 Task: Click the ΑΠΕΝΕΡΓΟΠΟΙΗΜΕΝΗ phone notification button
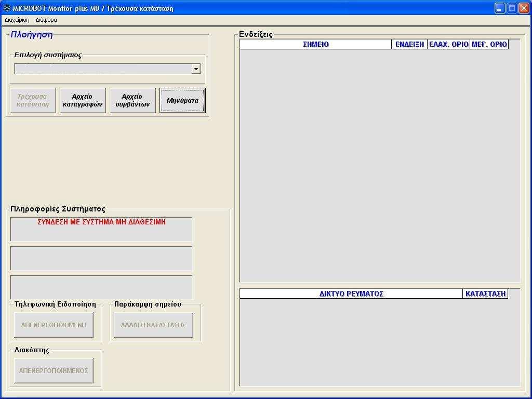tap(54, 325)
